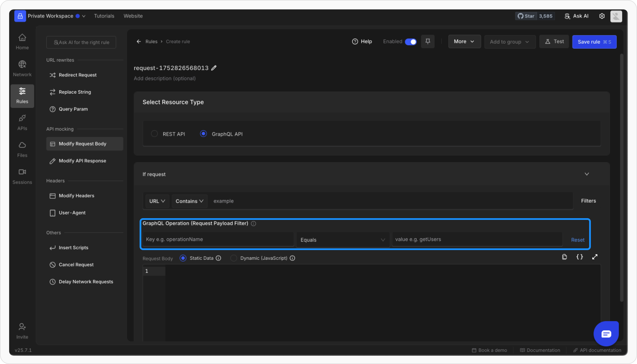This screenshot has width=637, height=364.
Task: Click the pin rule icon
Action: pyautogui.click(x=428, y=42)
